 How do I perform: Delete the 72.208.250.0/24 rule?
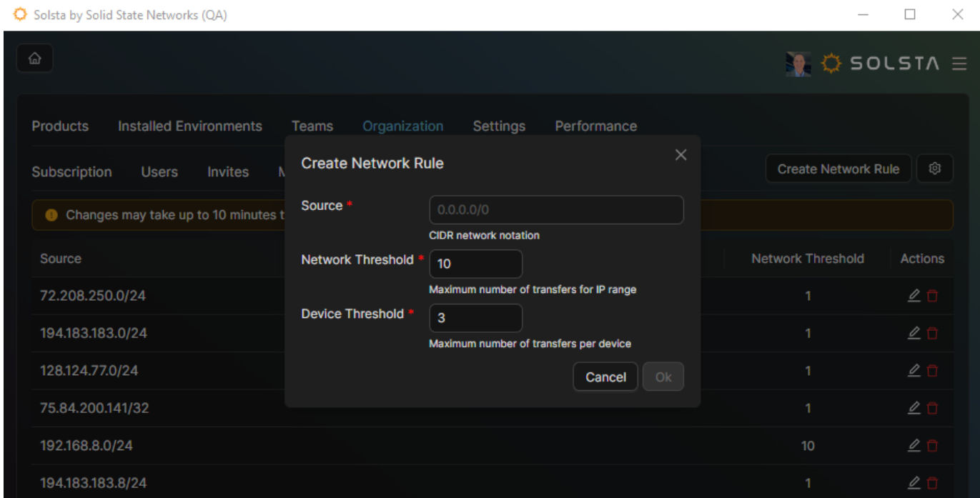coord(932,296)
